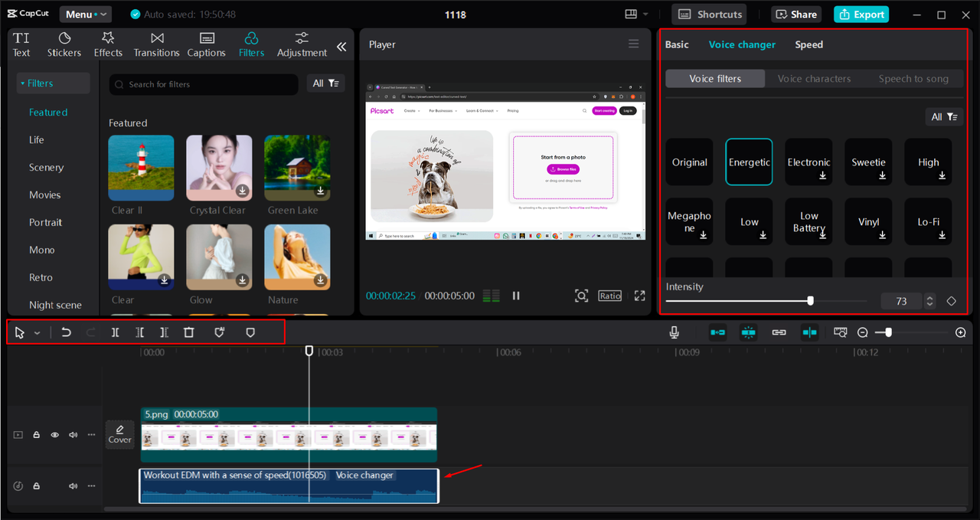Open the Player hamburger menu
This screenshot has height=520, width=980.
pos(633,44)
